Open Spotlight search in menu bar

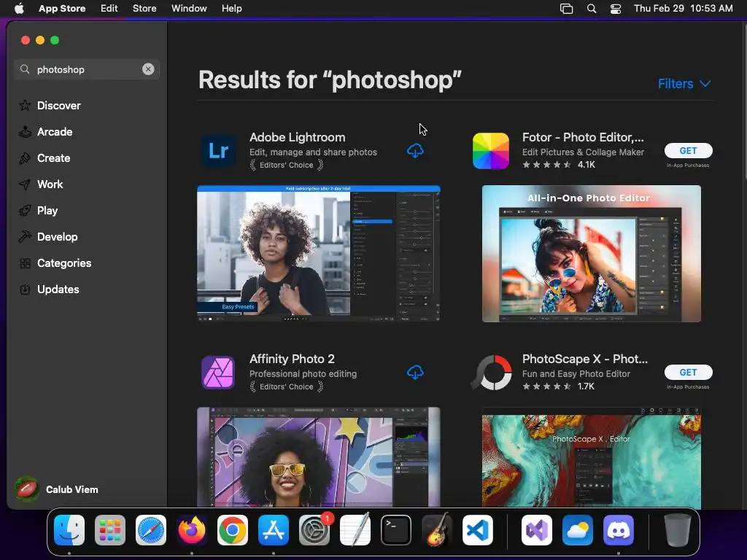[591, 8]
